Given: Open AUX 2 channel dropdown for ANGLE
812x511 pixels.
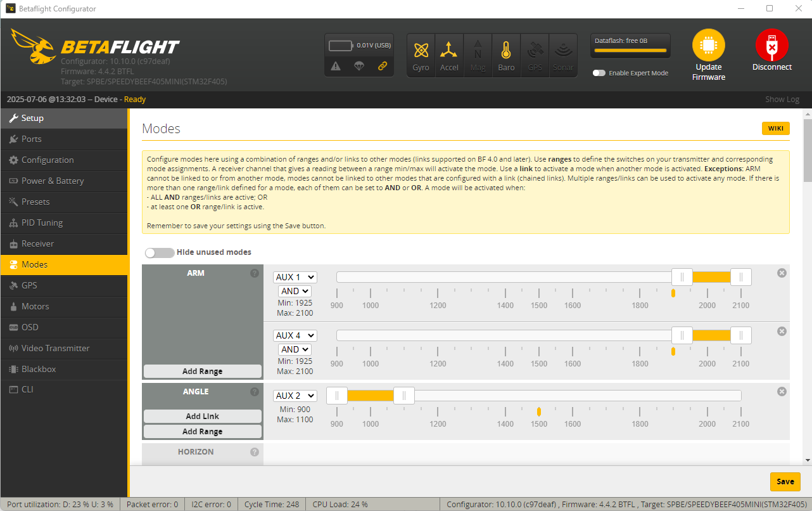Looking at the screenshot, I should (x=295, y=396).
